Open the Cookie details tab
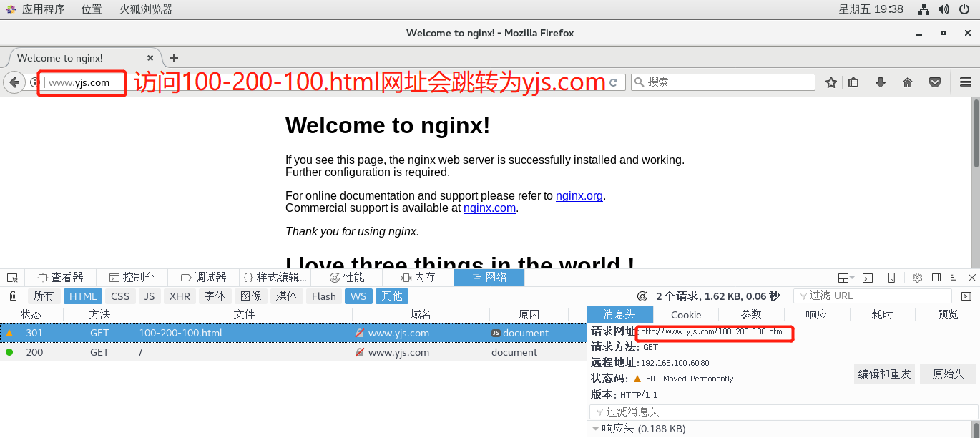 click(686, 315)
